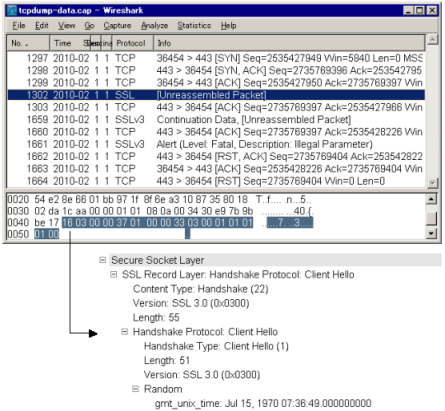The width and height of the screenshot is (445, 411).
Task: Select packet 1659 Continuation Data row
Action: point(216,120)
